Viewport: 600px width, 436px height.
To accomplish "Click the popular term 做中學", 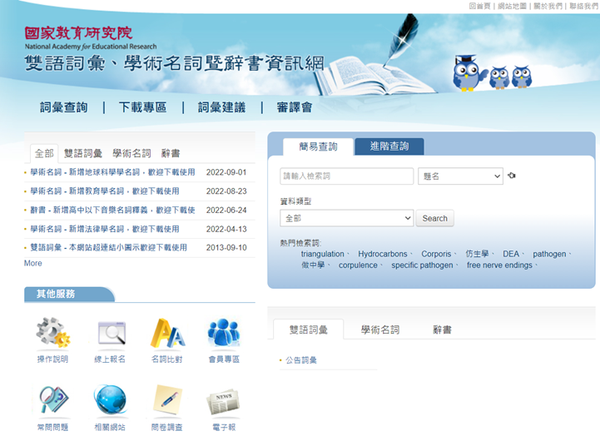I will (313, 265).
